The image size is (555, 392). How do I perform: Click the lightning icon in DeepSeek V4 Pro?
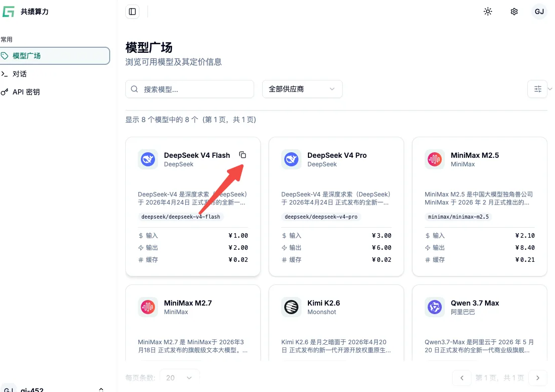coord(284,247)
